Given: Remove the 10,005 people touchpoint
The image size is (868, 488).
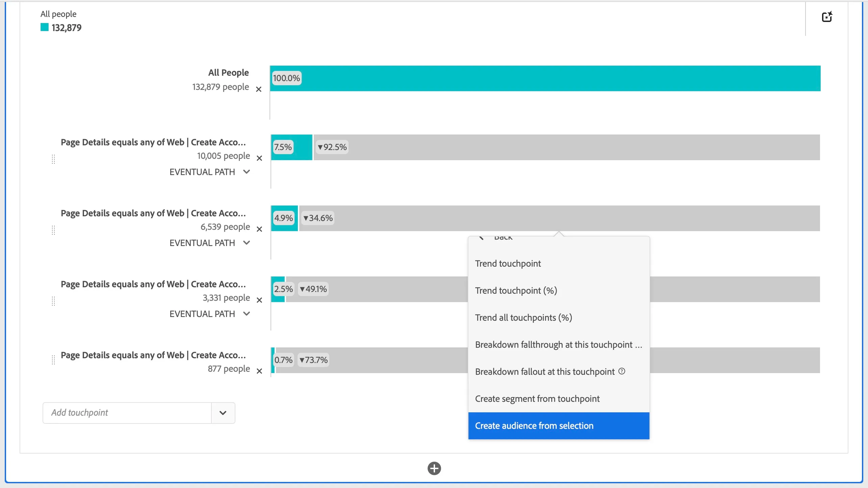Looking at the screenshot, I should (x=259, y=158).
